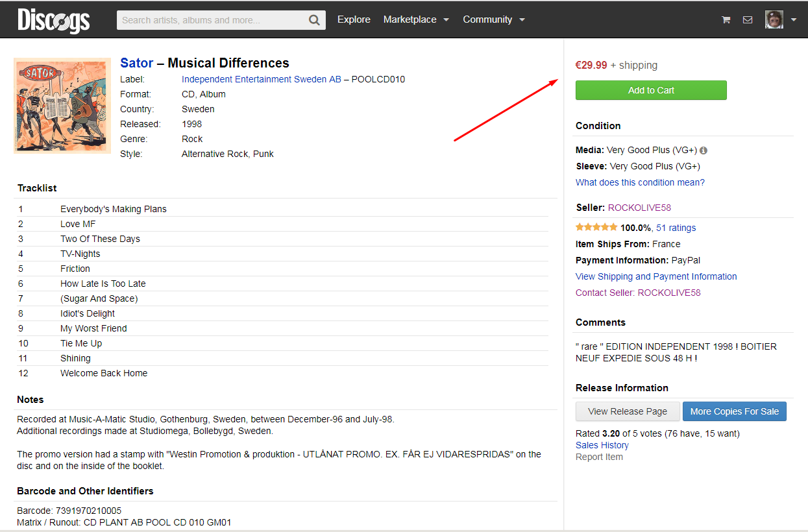
Task: Select track Two Of These Days
Action: click(100, 239)
